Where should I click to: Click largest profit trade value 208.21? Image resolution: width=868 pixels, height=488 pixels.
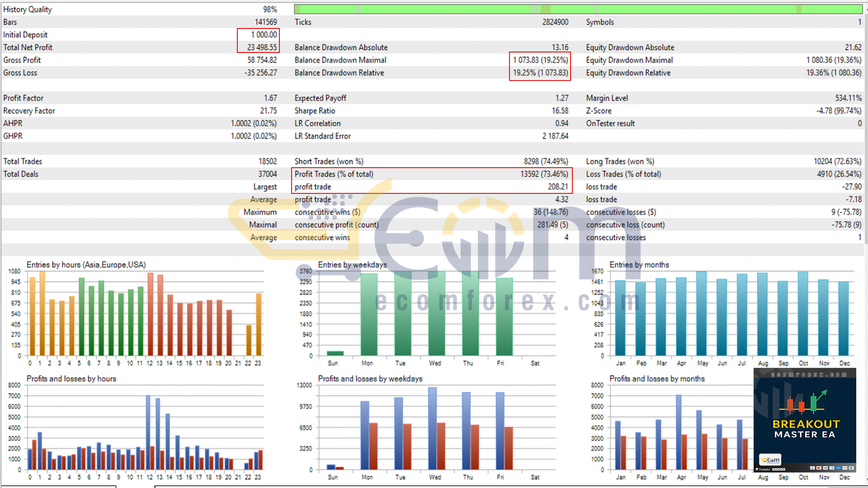click(558, 187)
